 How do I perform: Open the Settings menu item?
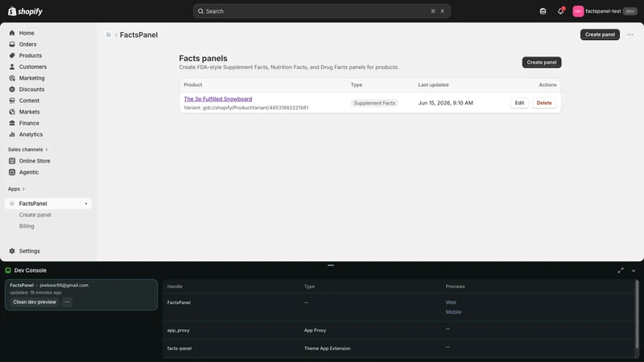click(x=30, y=251)
